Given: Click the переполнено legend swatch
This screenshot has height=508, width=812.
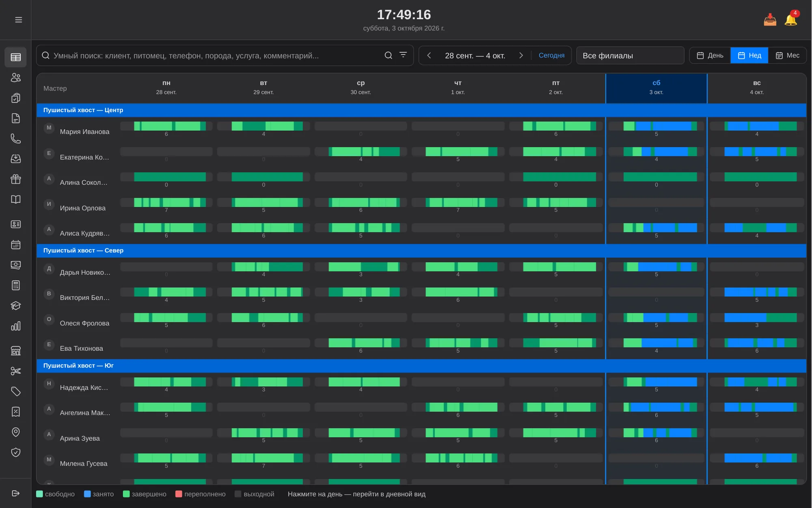Looking at the screenshot, I should coord(179,494).
